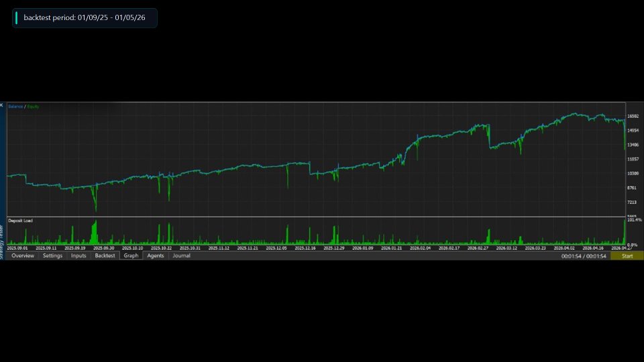Click the 101.4% deposit load value

click(635, 220)
